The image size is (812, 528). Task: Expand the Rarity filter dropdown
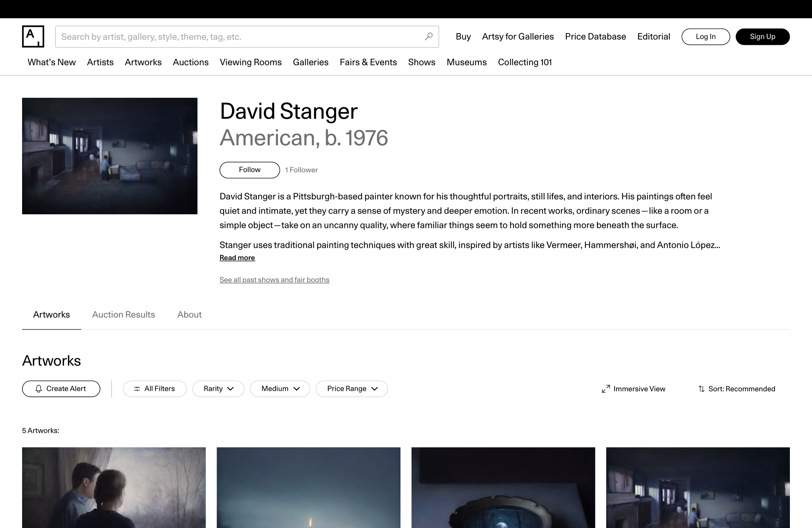click(x=218, y=388)
